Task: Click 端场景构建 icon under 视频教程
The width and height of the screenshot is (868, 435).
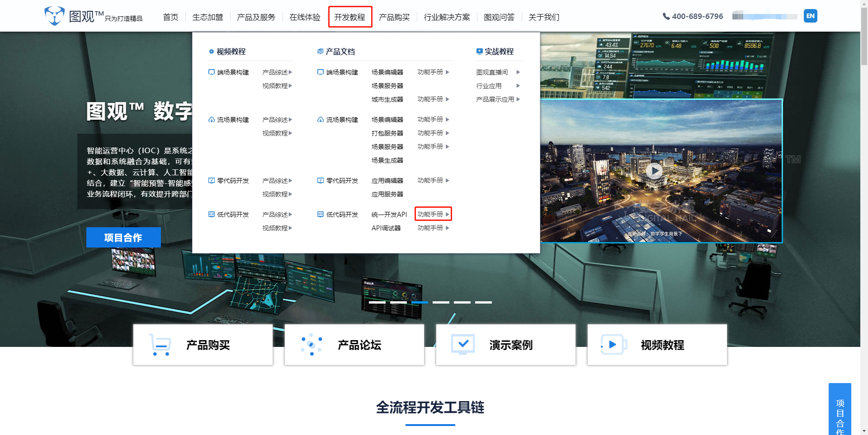Action: [x=211, y=72]
